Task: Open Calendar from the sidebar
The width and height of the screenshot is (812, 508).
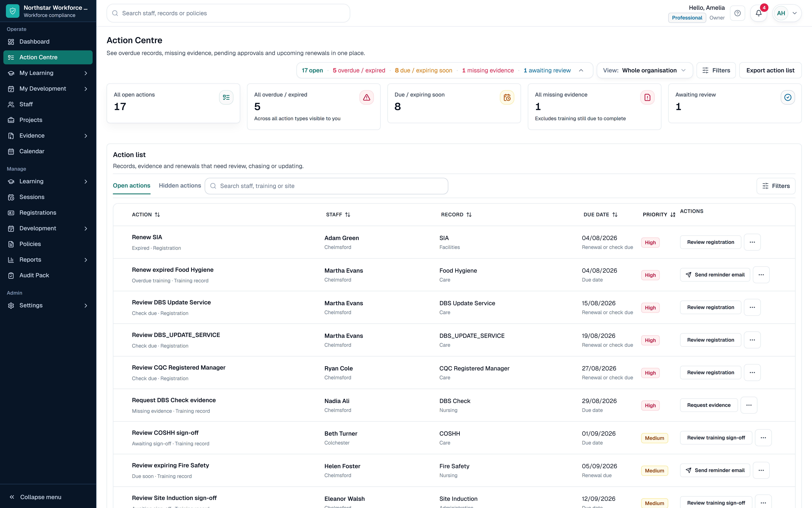Action: [48, 151]
